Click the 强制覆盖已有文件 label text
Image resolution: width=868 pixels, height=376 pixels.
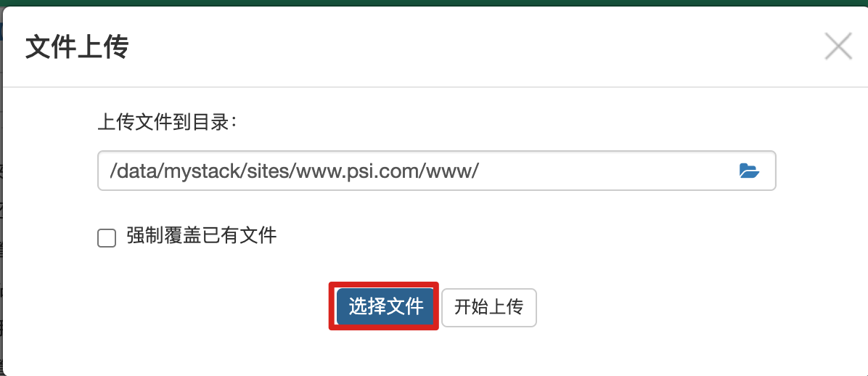(x=202, y=237)
